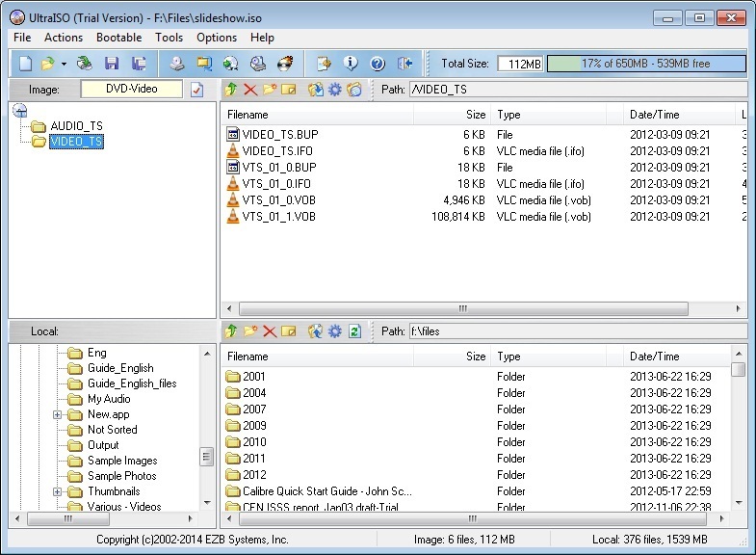Click the Save As multi-disk icon

click(x=139, y=64)
